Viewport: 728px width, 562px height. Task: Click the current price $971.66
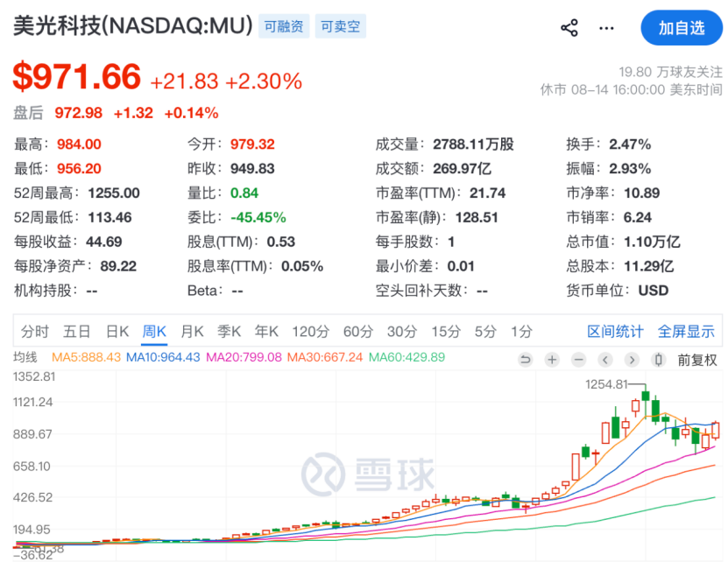(x=76, y=76)
